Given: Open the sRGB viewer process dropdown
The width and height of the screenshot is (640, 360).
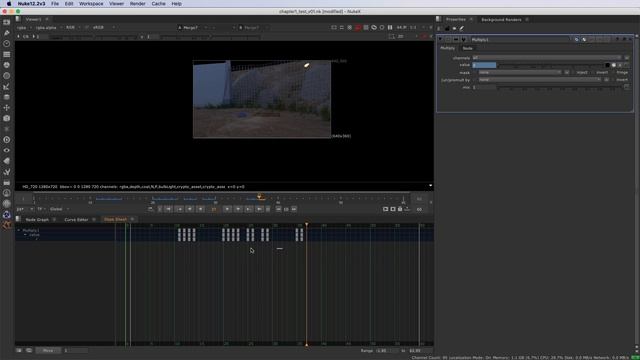Looking at the screenshot, I should pos(103,28).
